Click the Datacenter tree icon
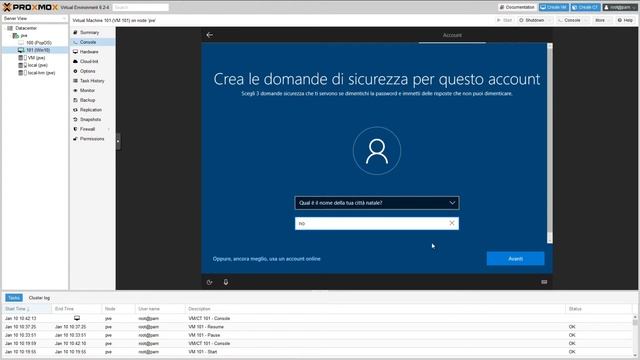This screenshot has width=640, height=360. (x=10, y=28)
